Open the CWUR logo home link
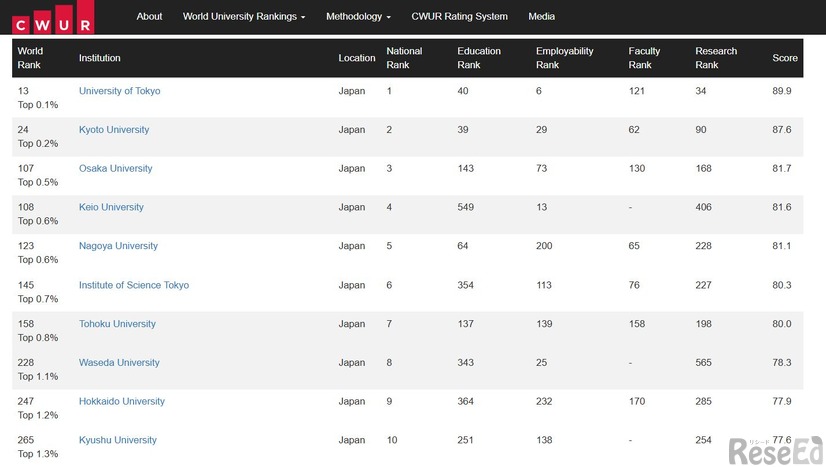826x467 pixels. pyautogui.click(x=53, y=17)
